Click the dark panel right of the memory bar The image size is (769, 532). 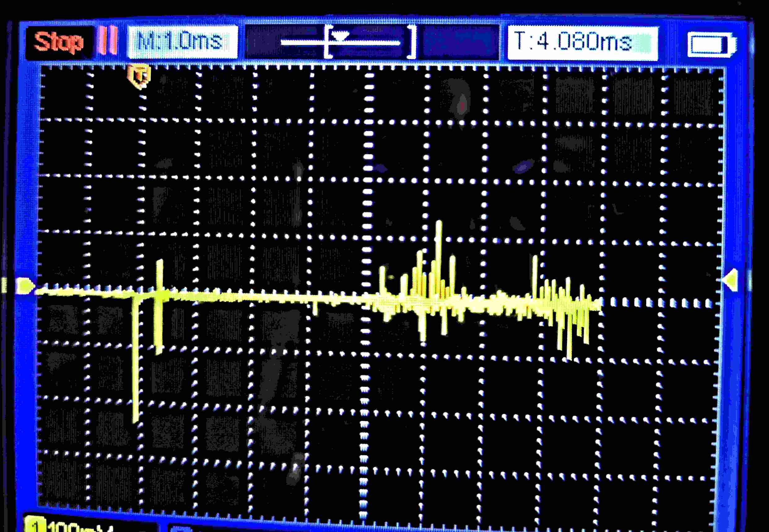tap(460, 43)
